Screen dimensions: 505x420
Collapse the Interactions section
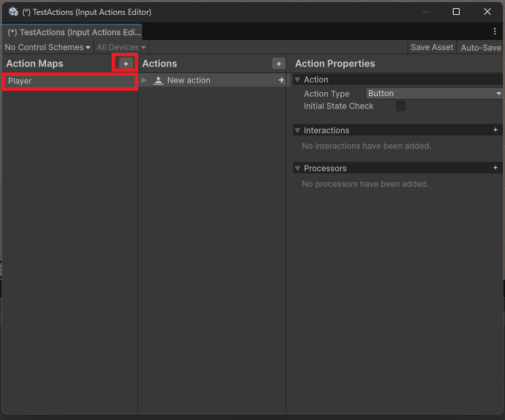coord(297,130)
